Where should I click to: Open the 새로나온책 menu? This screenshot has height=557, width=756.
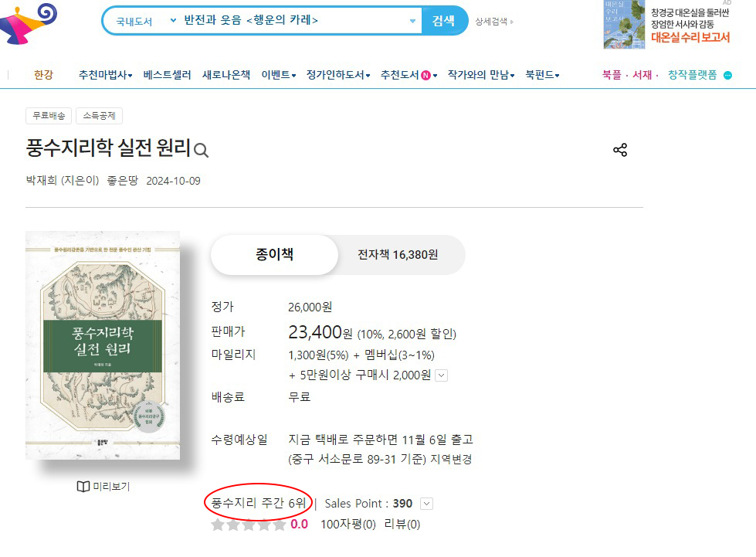coord(226,75)
